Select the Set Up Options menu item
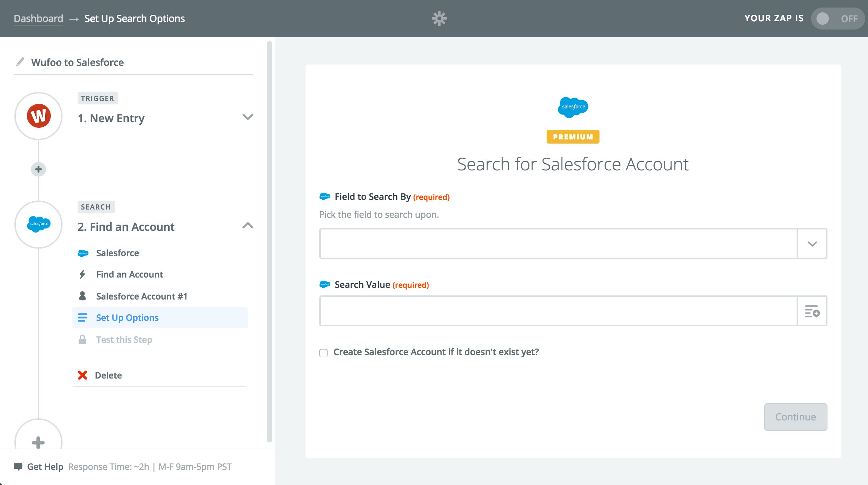The width and height of the screenshot is (868, 485). 127,318
